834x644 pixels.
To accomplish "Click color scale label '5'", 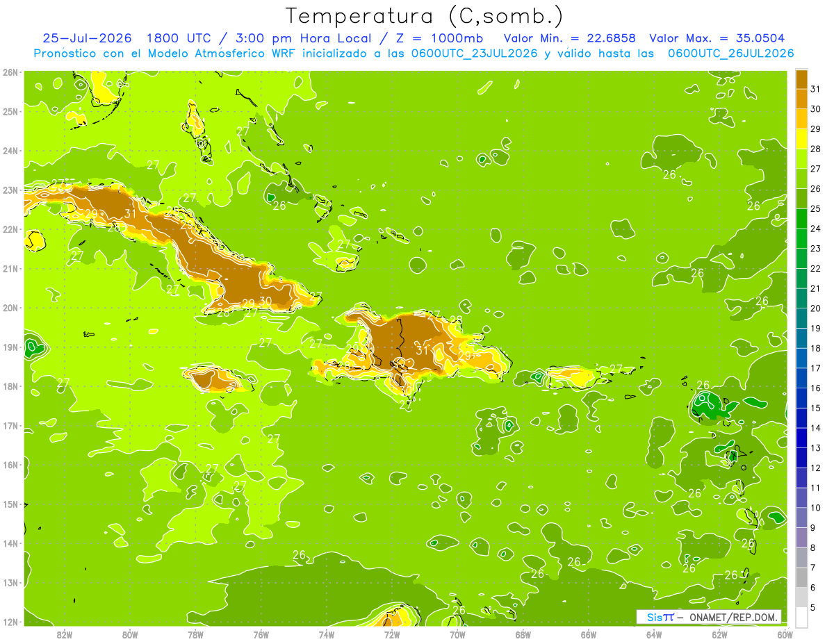I will (812, 607).
